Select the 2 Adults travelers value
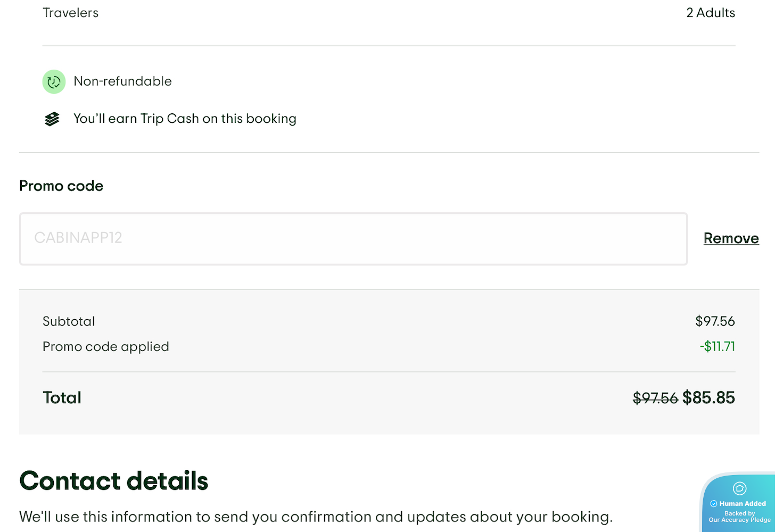The width and height of the screenshot is (775, 532). [x=711, y=13]
